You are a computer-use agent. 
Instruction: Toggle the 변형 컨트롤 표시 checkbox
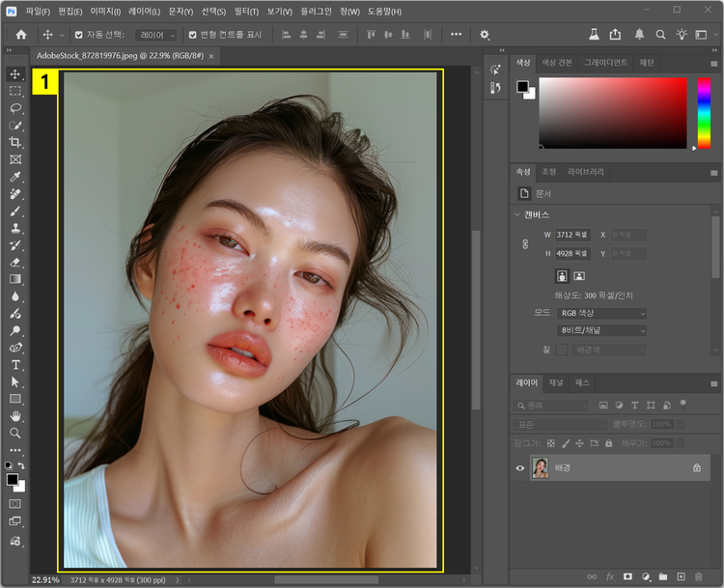click(192, 35)
